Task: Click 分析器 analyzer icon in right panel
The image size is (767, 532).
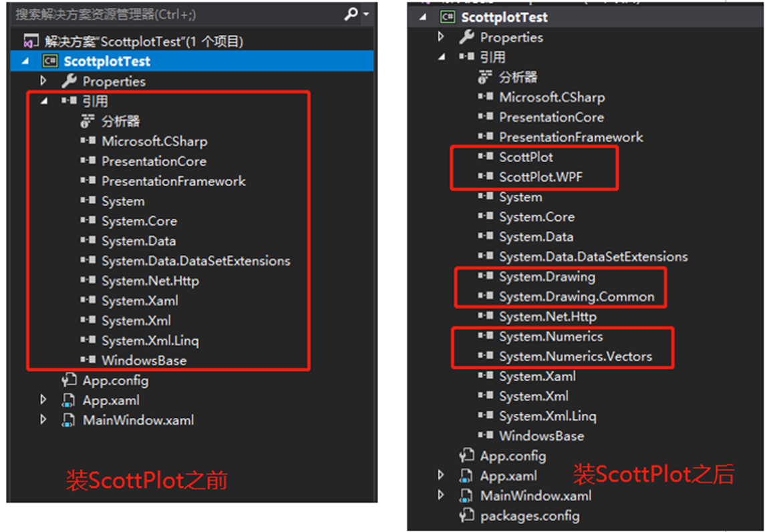Action: [x=485, y=77]
